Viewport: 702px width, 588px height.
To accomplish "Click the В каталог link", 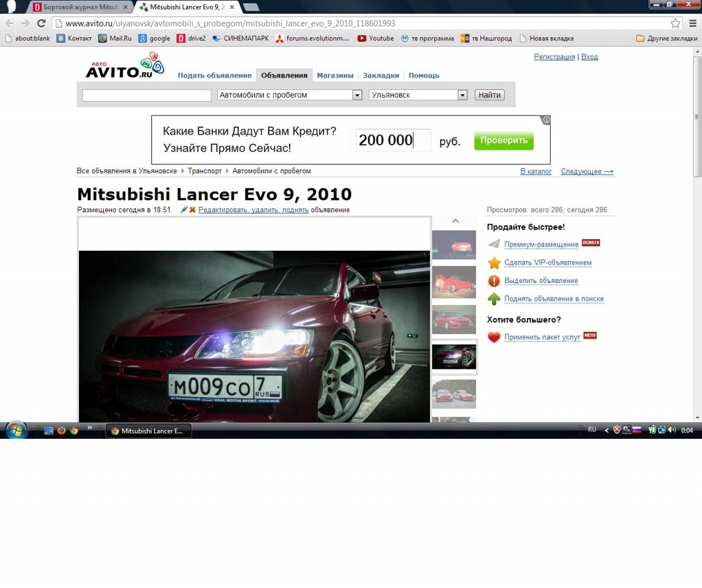I will [536, 172].
